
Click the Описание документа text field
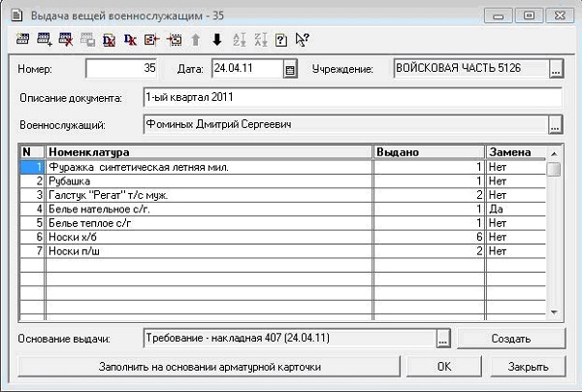[351, 98]
